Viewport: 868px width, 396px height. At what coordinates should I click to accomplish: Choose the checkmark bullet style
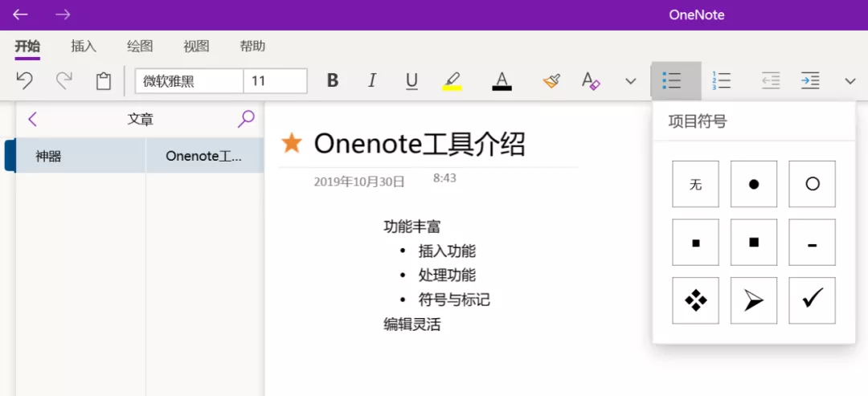click(812, 300)
